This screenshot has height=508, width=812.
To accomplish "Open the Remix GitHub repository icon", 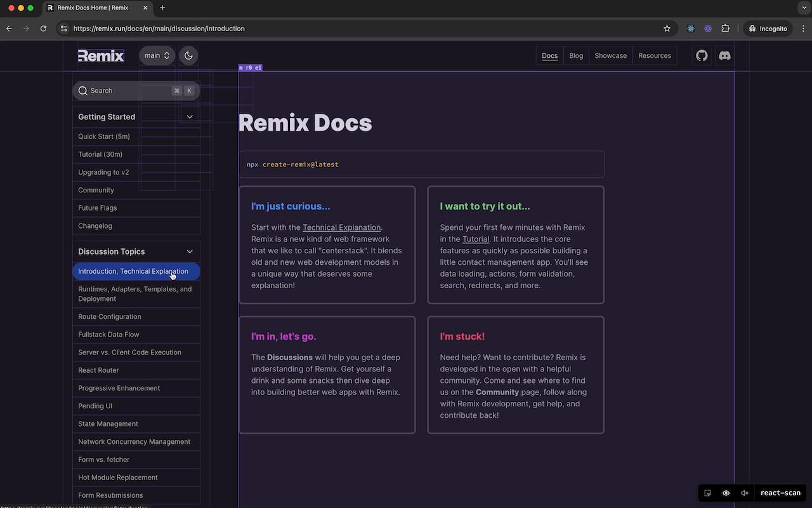I will (702, 55).
